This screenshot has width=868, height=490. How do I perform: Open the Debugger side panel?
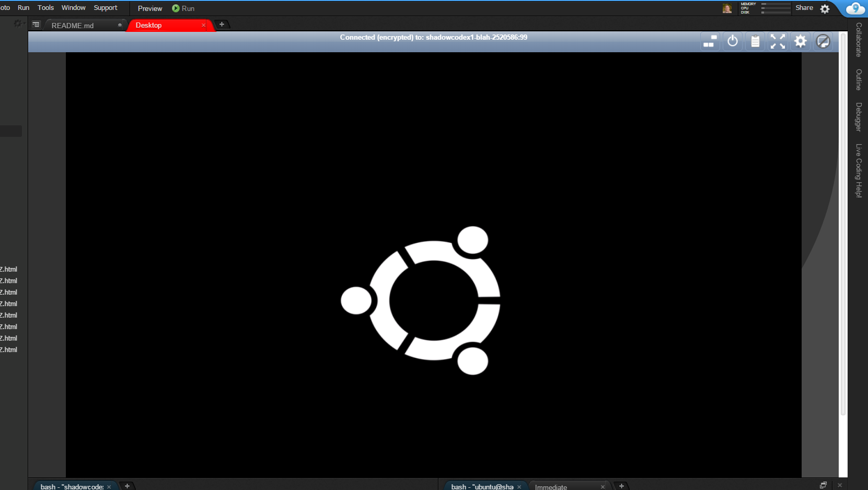pos(858,117)
